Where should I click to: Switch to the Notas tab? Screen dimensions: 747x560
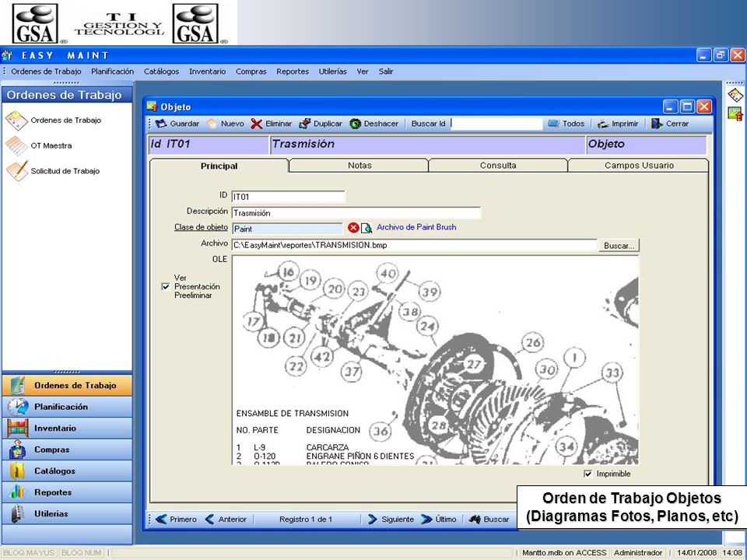[359, 166]
